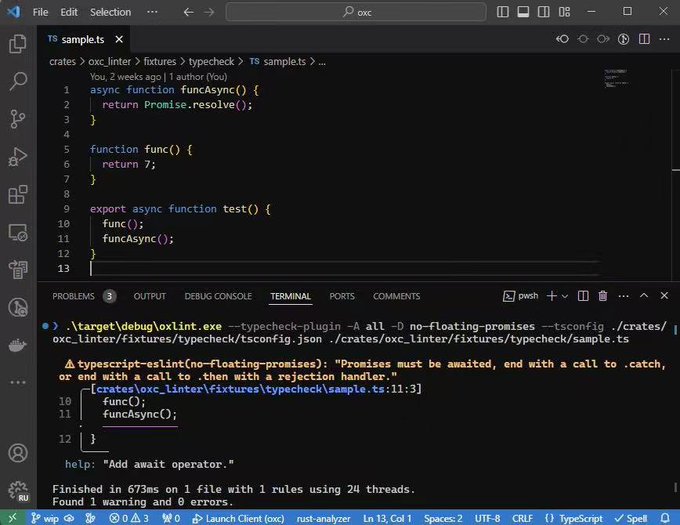Open Customize Layout options

(x=564, y=12)
